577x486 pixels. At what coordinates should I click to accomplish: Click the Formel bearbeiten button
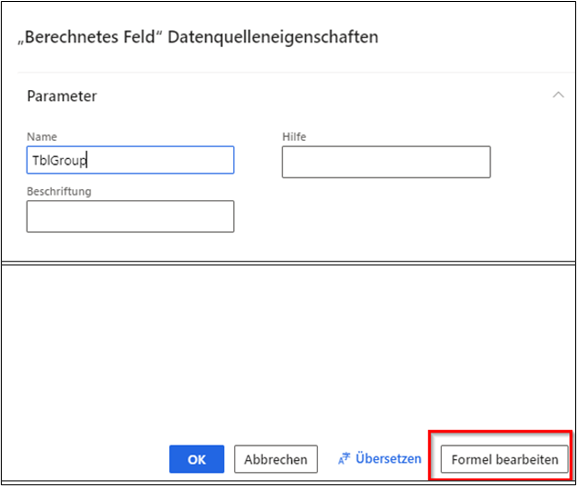[505, 459]
